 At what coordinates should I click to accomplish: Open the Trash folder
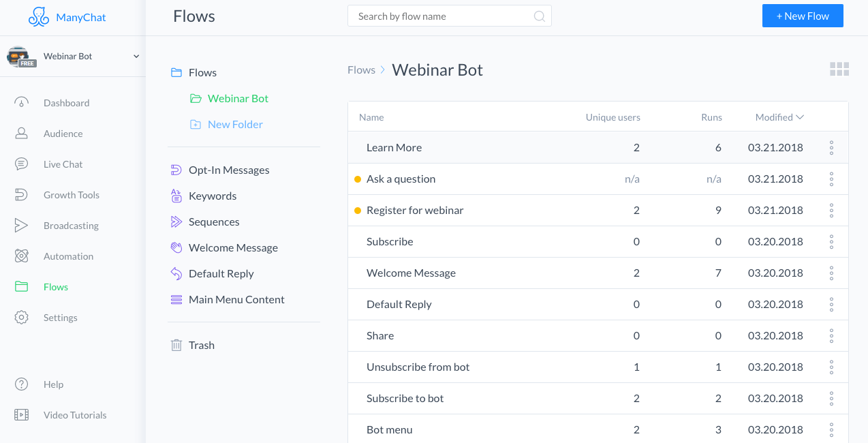coord(202,345)
